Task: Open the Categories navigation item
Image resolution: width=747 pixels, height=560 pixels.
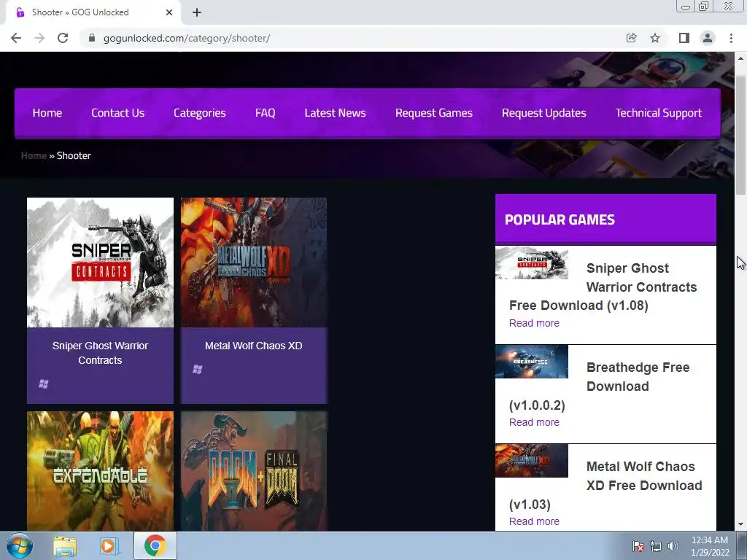Action: point(200,113)
